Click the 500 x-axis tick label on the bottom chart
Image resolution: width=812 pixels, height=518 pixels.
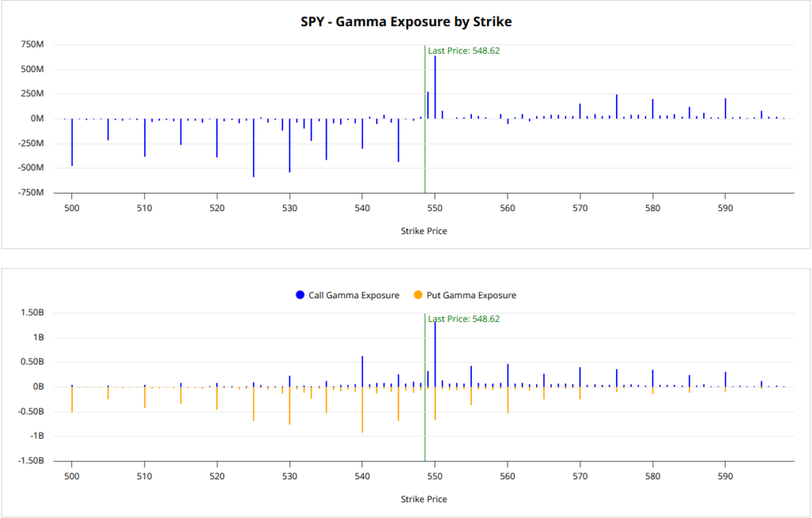72,476
